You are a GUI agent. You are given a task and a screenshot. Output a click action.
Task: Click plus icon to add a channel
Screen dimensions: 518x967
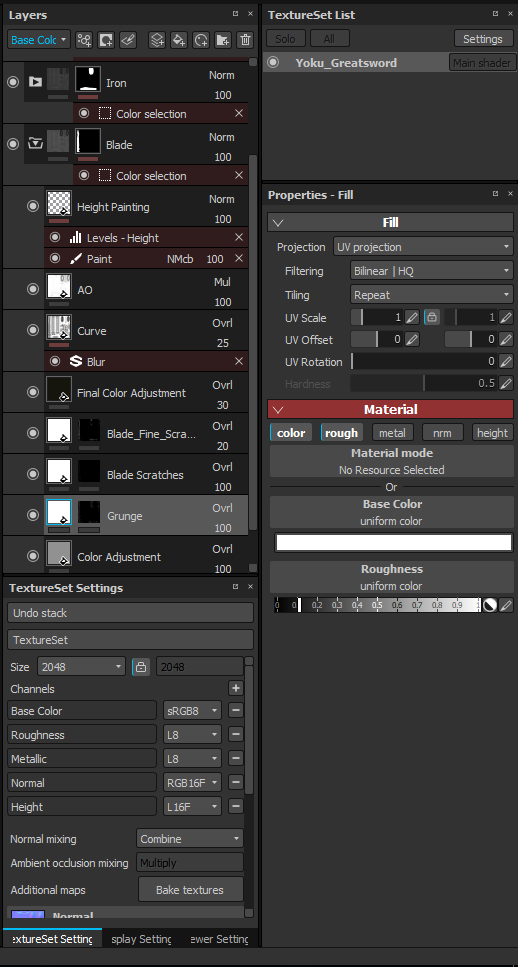(x=236, y=688)
